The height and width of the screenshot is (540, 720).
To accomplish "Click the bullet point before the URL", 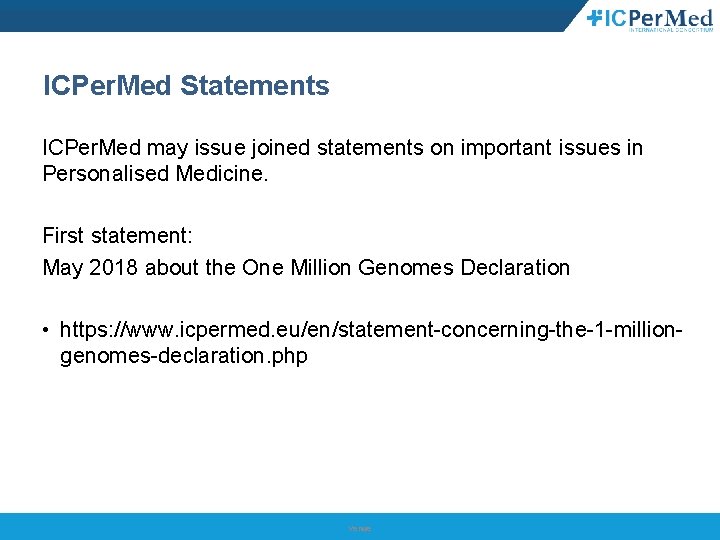I will [x=47, y=330].
